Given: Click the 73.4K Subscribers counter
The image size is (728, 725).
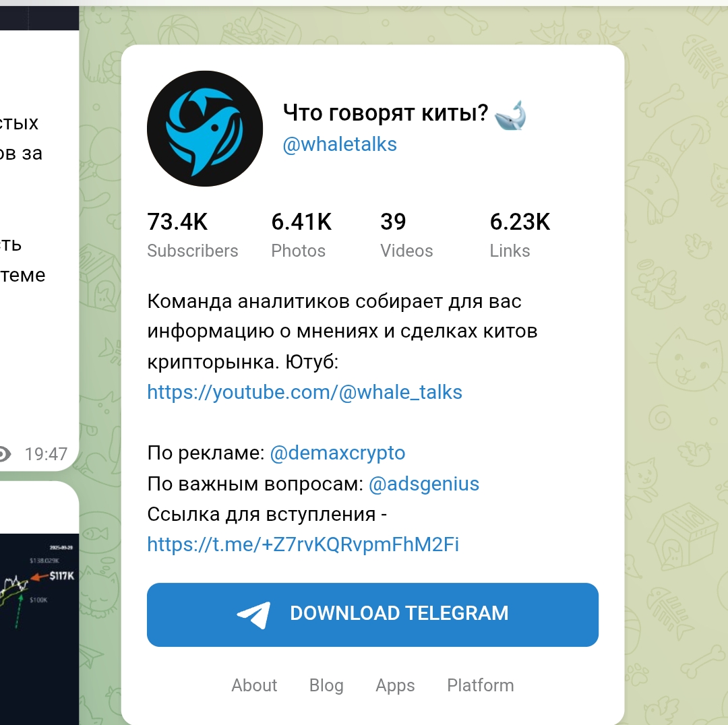Looking at the screenshot, I should (193, 235).
